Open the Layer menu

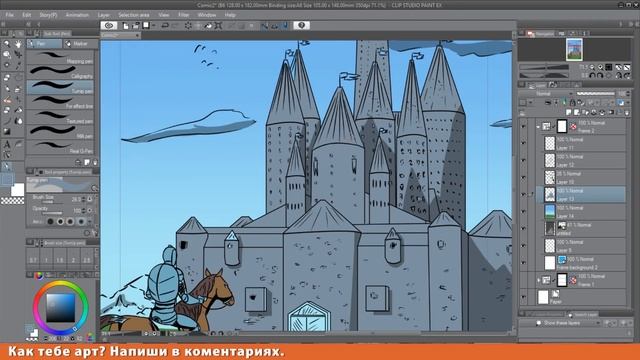(104, 15)
